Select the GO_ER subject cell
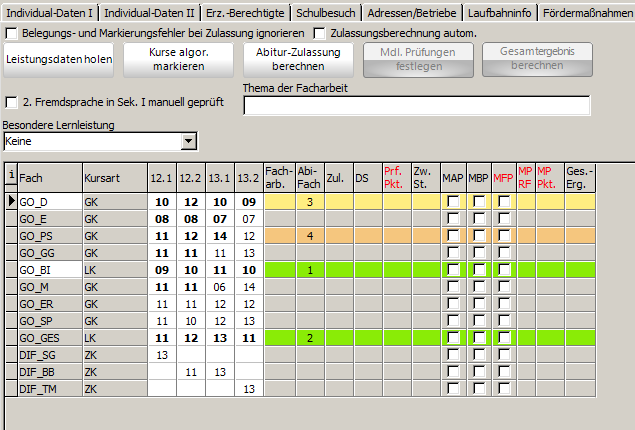This screenshot has width=635, height=430. click(50, 304)
